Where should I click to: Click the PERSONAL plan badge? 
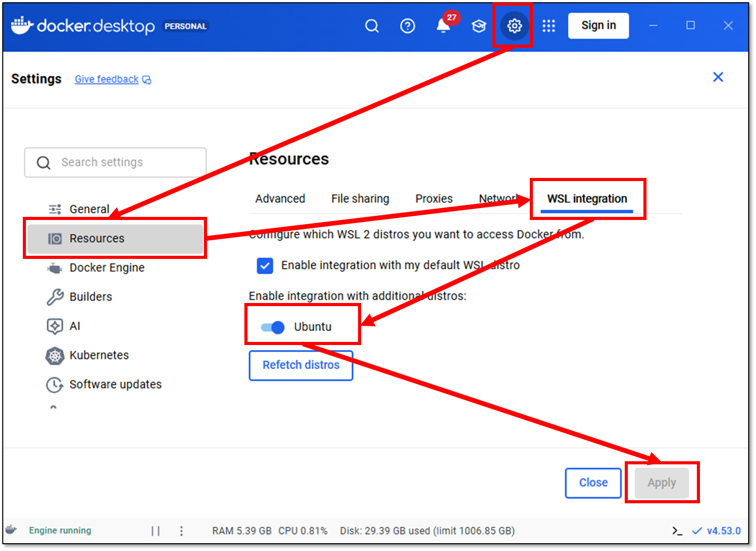click(x=186, y=26)
